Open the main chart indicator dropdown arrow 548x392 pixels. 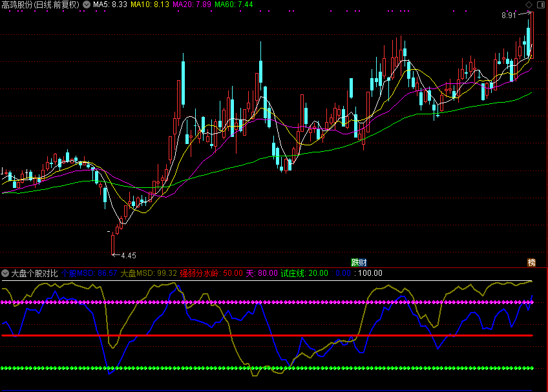(87, 5)
